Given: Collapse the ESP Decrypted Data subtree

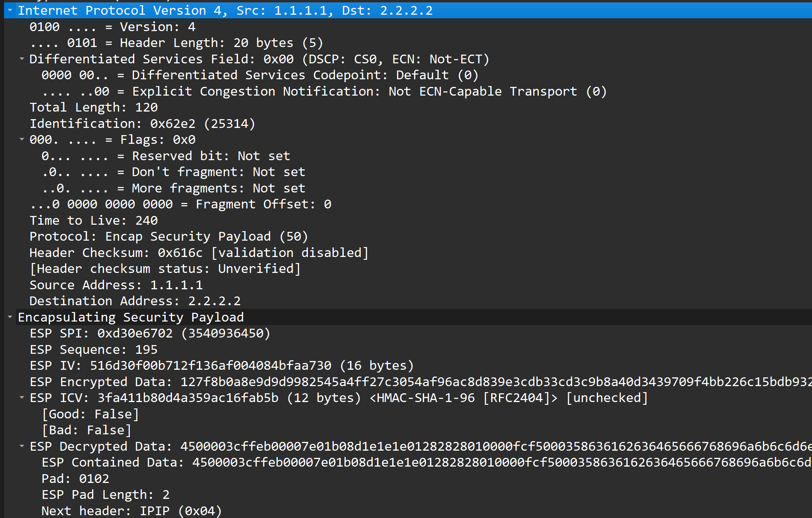Looking at the screenshot, I should (22, 446).
